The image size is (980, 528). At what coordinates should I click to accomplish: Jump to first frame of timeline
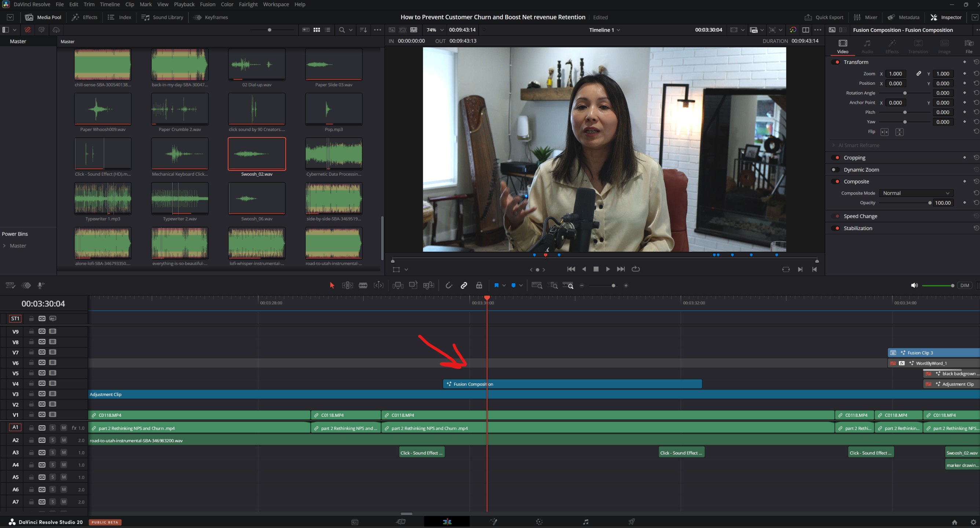point(571,269)
